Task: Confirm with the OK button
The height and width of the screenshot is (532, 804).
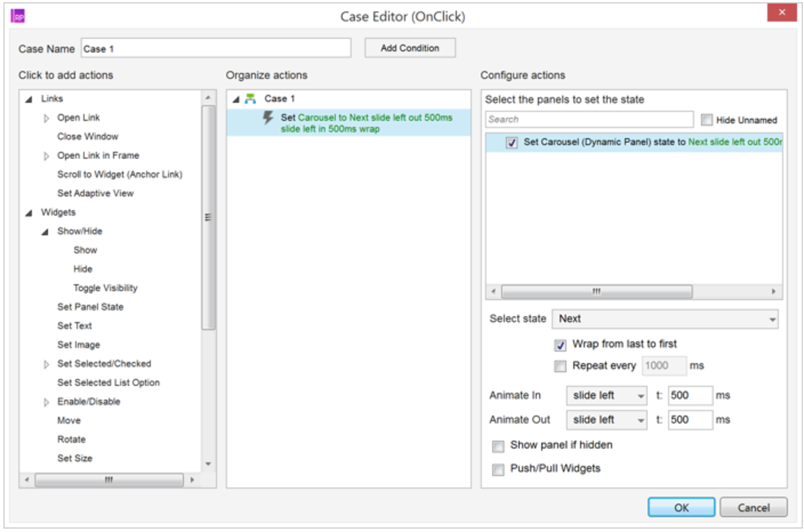Action: click(681, 507)
